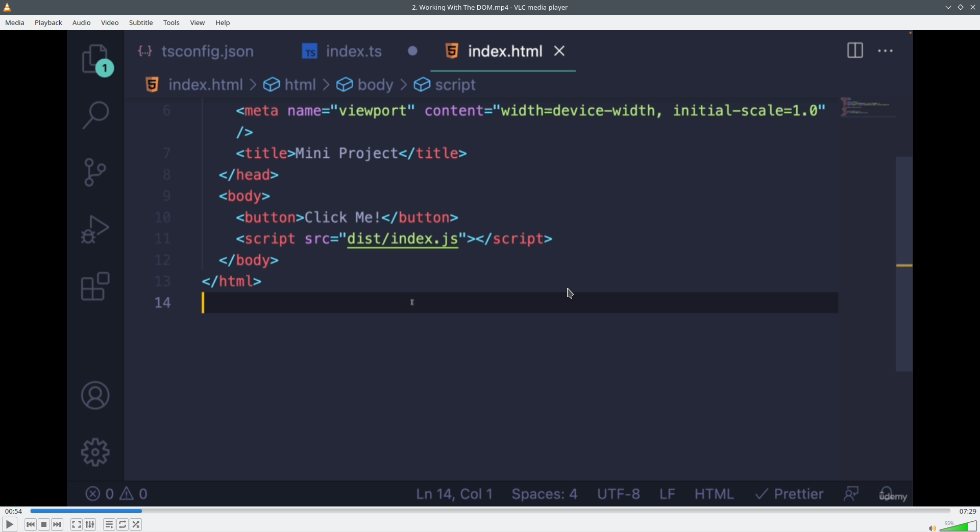
Task: Open the editor More Actions ellipsis
Action: [886, 51]
